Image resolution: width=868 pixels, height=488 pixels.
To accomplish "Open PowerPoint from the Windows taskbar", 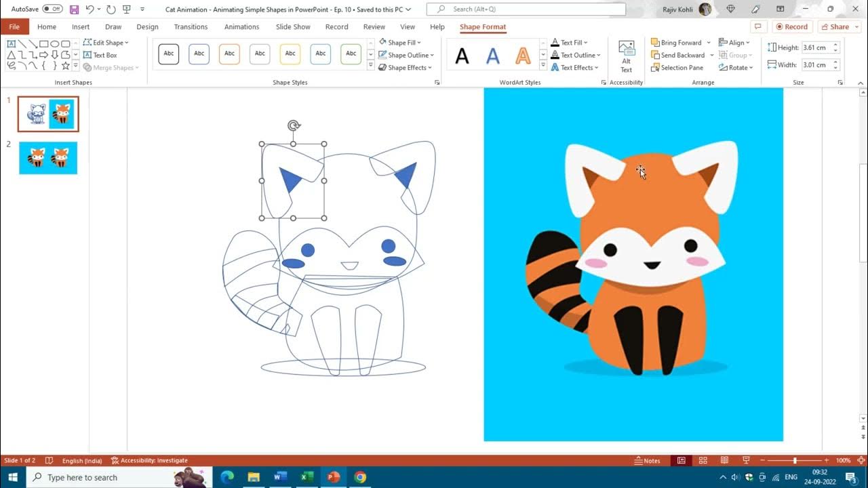I will [333, 477].
